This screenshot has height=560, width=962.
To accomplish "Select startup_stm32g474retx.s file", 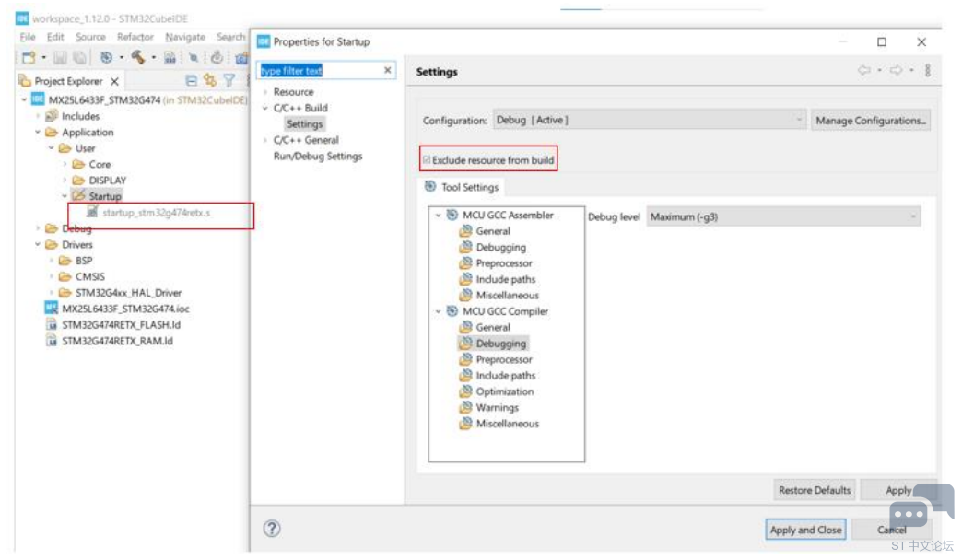I will pos(156,212).
